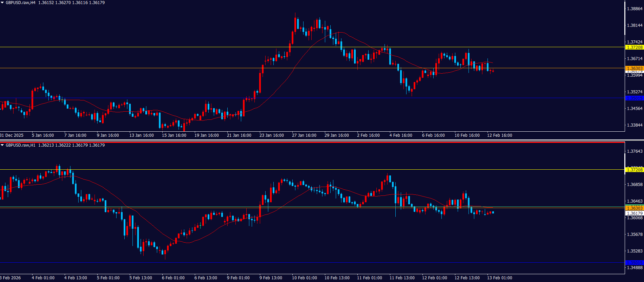Click the yellow 1.37208 price tag on H4 chart
Viewport: 644px width, 282px height.
click(634, 48)
